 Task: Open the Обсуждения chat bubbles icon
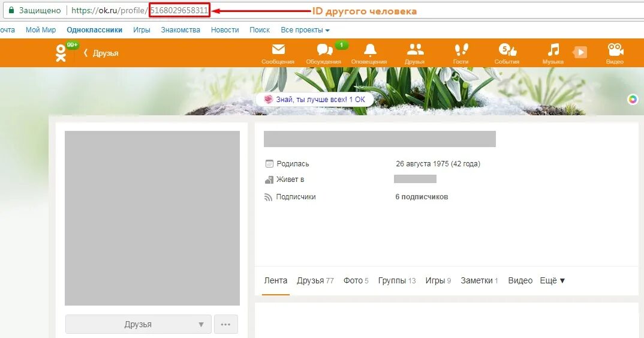[324, 50]
